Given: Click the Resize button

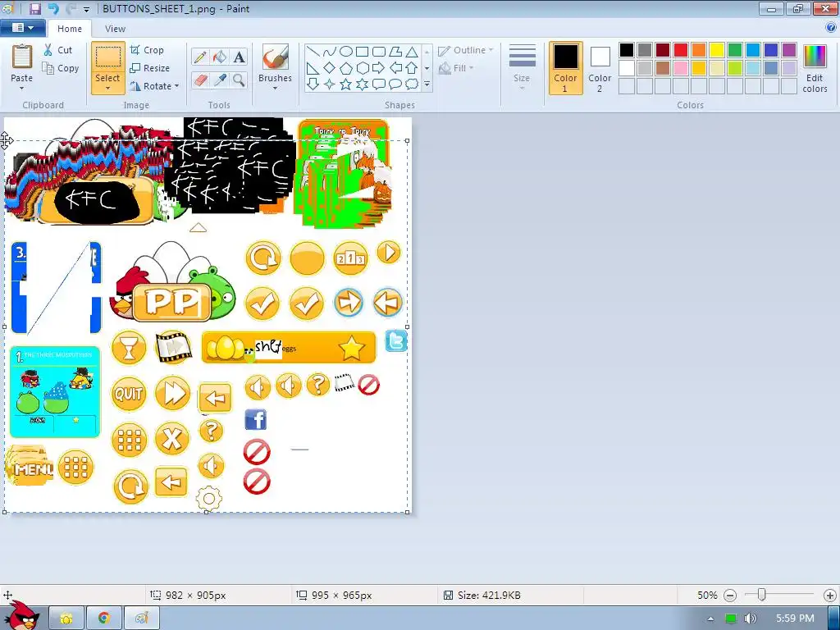Looking at the screenshot, I should pos(149,68).
